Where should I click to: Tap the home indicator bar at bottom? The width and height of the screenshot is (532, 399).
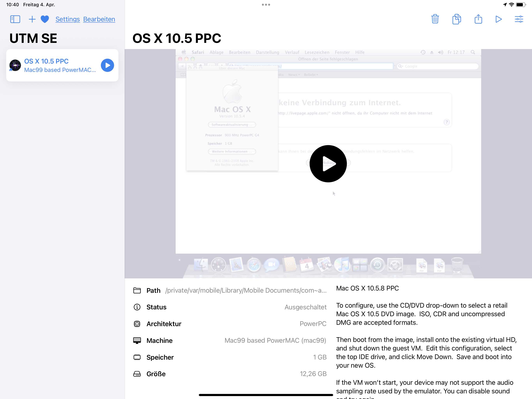point(266,395)
